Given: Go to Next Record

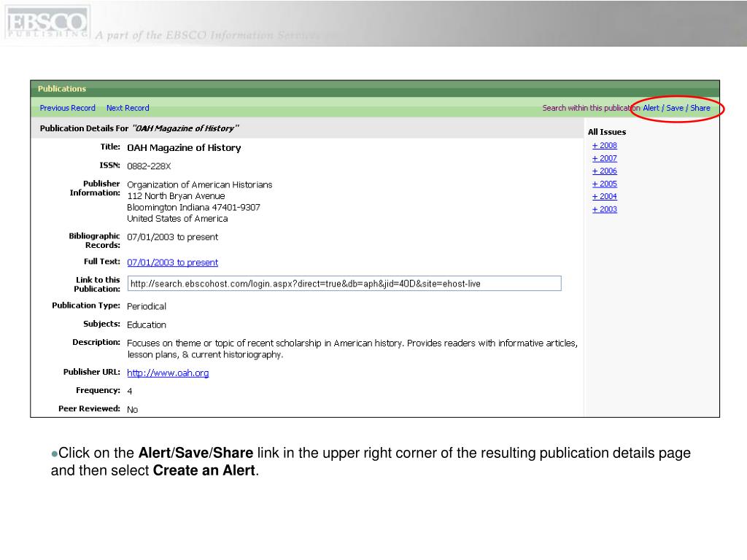Looking at the screenshot, I should tap(128, 108).
